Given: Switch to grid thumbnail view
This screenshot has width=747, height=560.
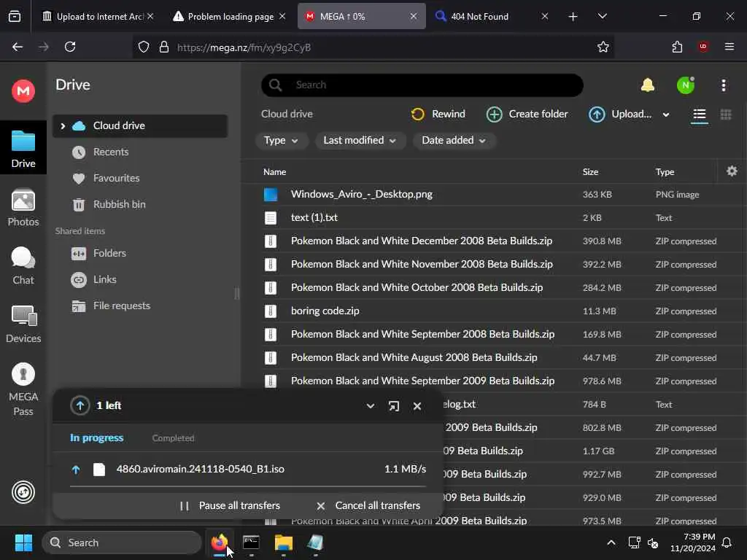Looking at the screenshot, I should 726,114.
